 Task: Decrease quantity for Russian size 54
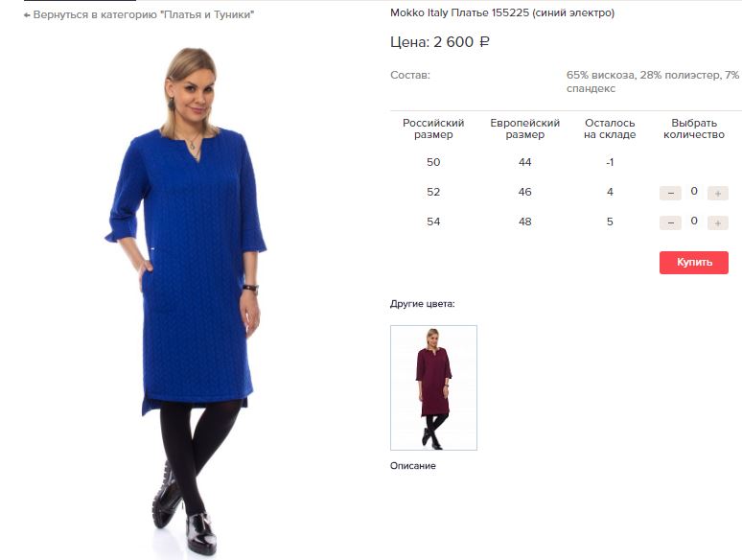pyautogui.click(x=670, y=223)
